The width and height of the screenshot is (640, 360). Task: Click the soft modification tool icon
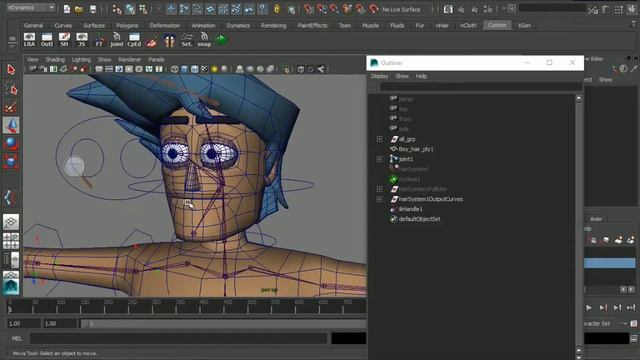[11, 198]
